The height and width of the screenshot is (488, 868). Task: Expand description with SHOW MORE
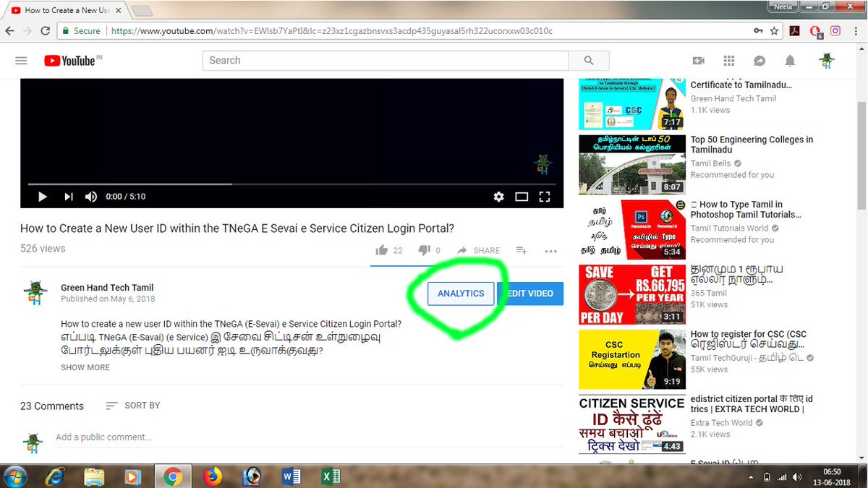coord(85,367)
